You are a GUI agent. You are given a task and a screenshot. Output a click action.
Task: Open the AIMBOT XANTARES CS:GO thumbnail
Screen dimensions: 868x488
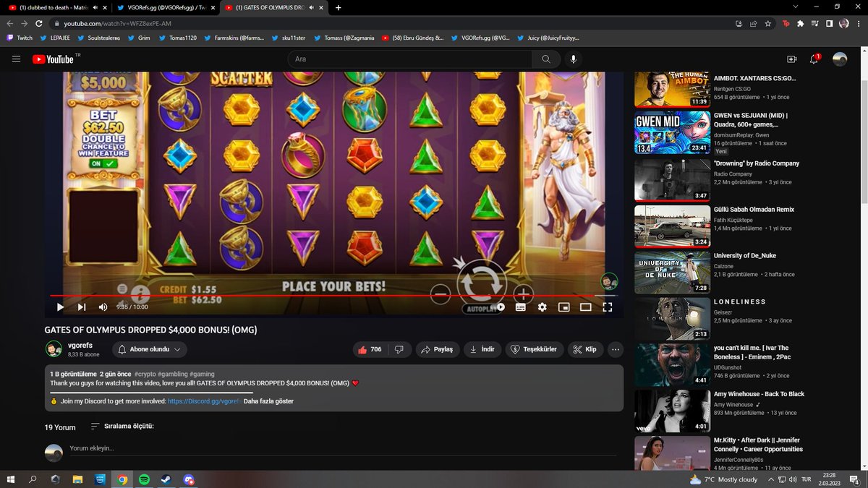tap(673, 89)
